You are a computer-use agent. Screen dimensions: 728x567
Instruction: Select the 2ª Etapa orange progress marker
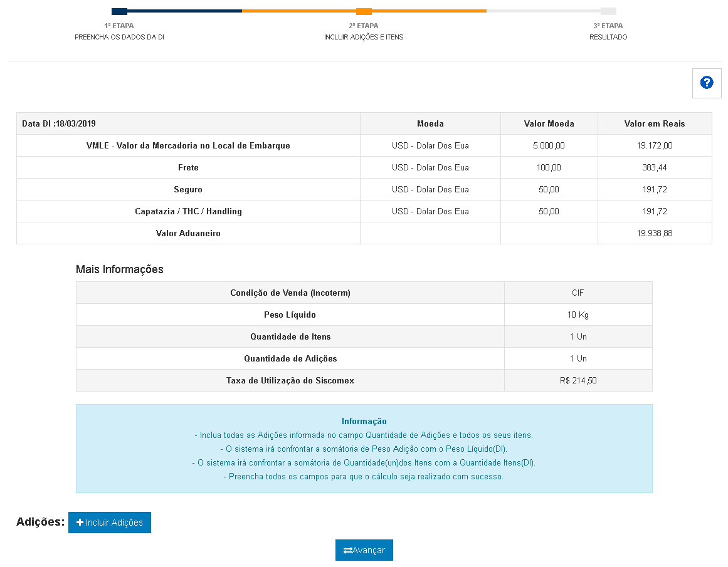pos(364,11)
